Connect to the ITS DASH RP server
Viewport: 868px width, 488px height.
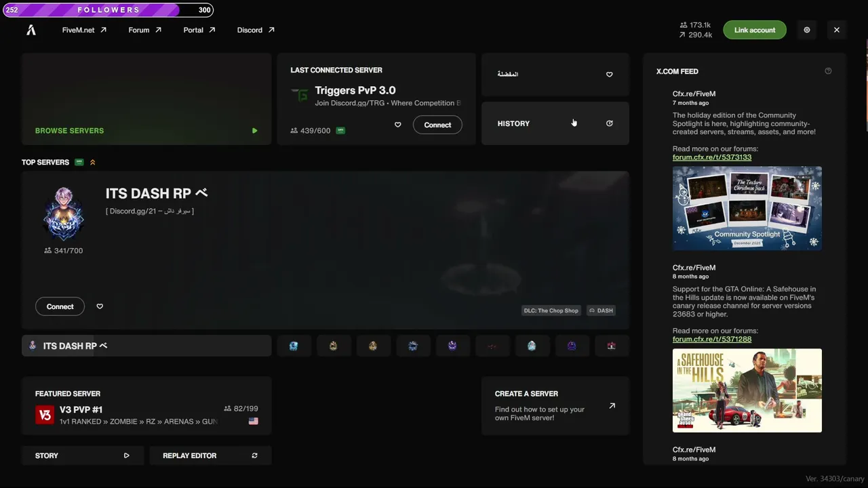[x=60, y=306]
